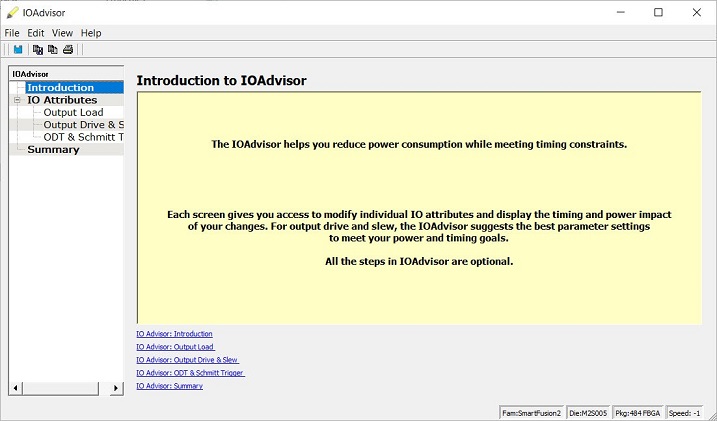Open the 'IO Advisor: Output Load' link

[175, 347]
